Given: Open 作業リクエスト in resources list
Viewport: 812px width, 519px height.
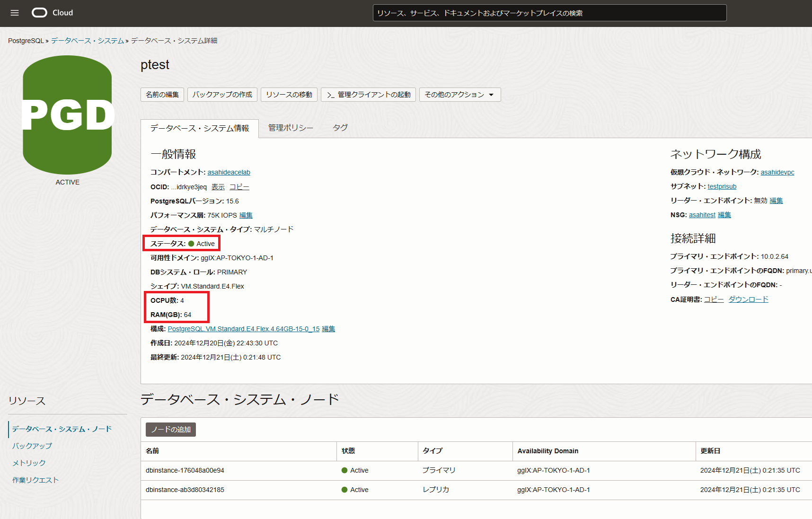Looking at the screenshot, I should tap(35, 480).
